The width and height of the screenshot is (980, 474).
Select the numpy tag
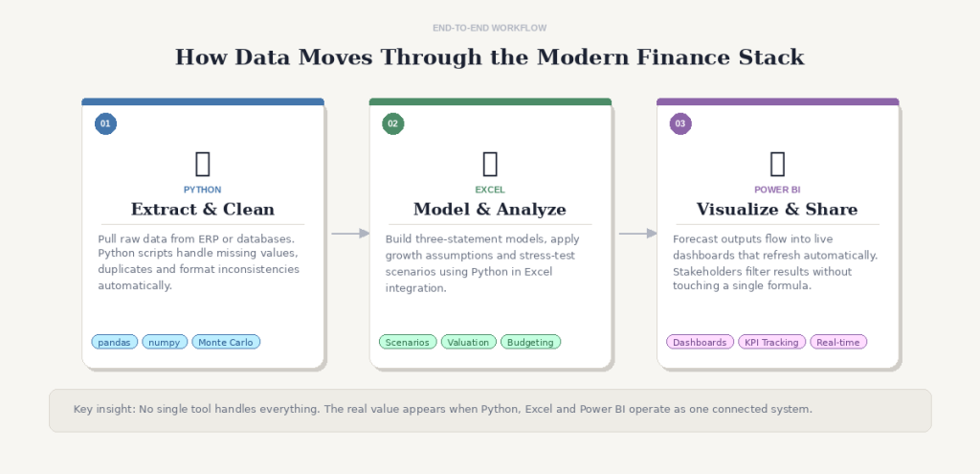pyautogui.click(x=165, y=342)
